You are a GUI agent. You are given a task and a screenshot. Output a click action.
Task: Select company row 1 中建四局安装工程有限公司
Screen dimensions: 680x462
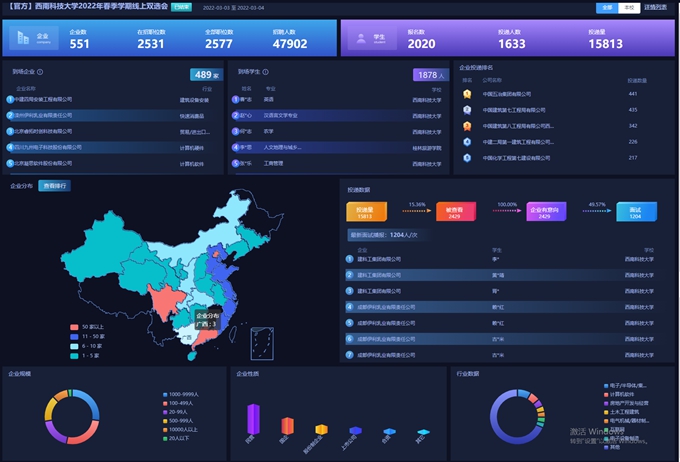tap(113, 100)
